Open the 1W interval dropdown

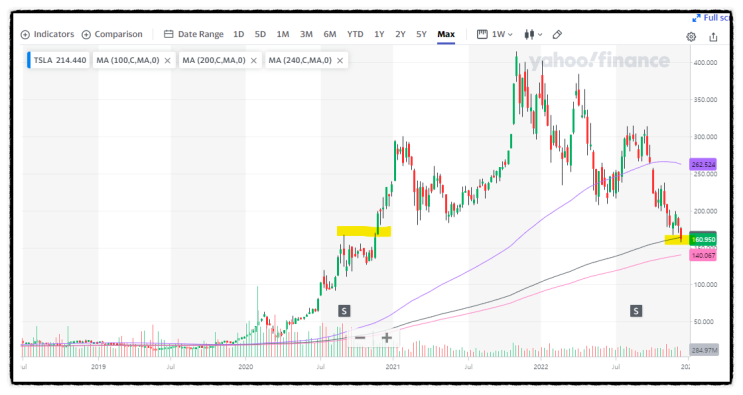[502, 34]
